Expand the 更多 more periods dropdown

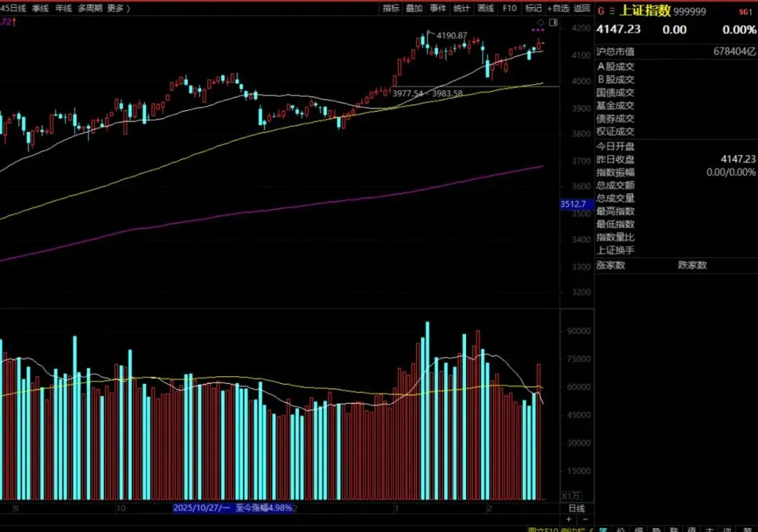coord(119,8)
